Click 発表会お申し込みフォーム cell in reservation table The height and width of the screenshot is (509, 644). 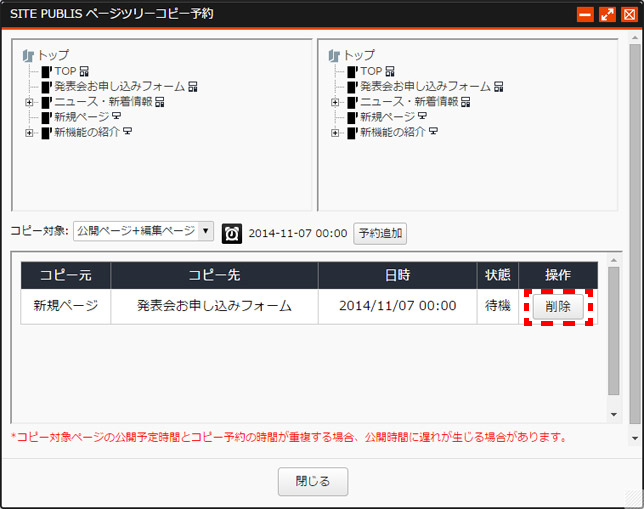coord(214,306)
